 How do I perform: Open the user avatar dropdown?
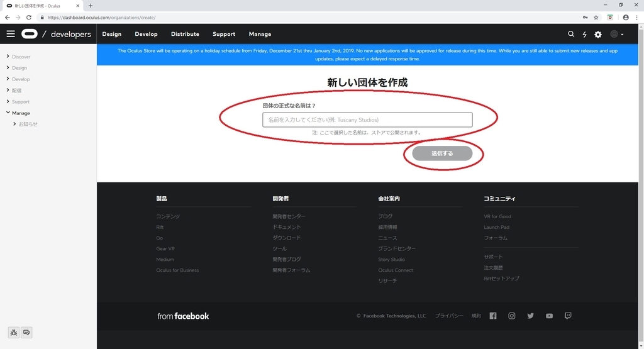point(617,35)
